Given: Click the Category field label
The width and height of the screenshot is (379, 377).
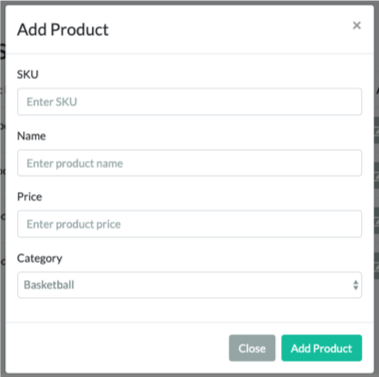Looking at the screenshot, I should pos(40,258).
